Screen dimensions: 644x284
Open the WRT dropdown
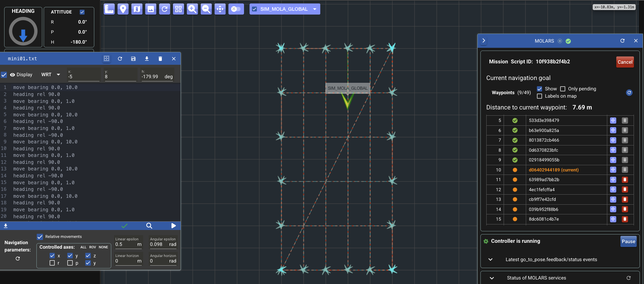coord(51,75)
